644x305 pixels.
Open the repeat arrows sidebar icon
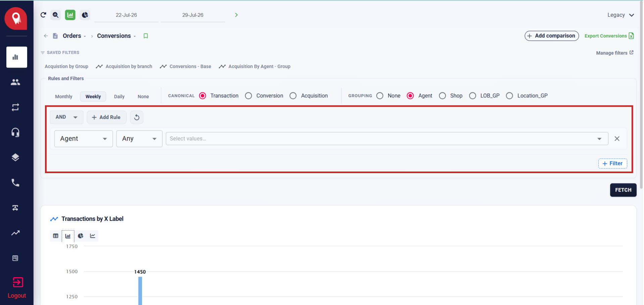15,107
